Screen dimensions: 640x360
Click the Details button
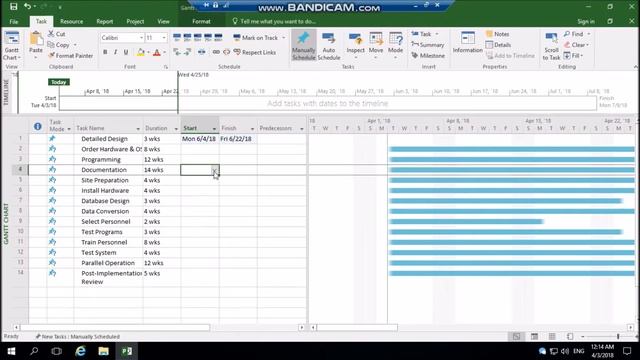pos(498,45)
